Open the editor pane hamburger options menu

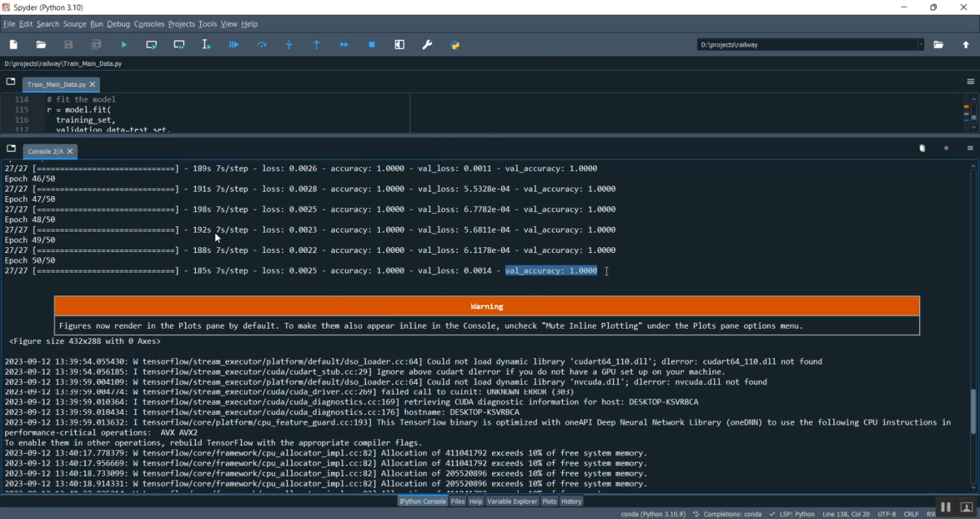(970, 82)
